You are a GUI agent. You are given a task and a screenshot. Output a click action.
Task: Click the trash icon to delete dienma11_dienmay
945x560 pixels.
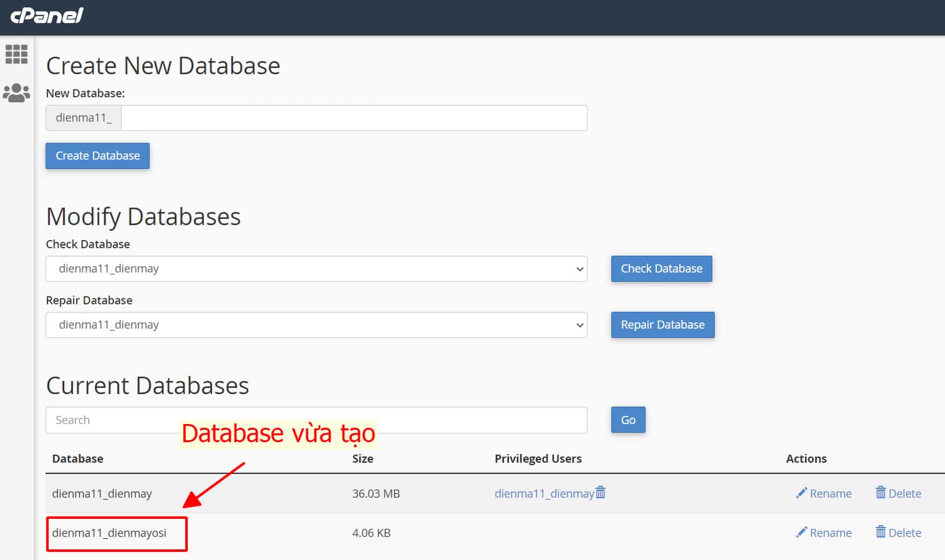point(880,493)
